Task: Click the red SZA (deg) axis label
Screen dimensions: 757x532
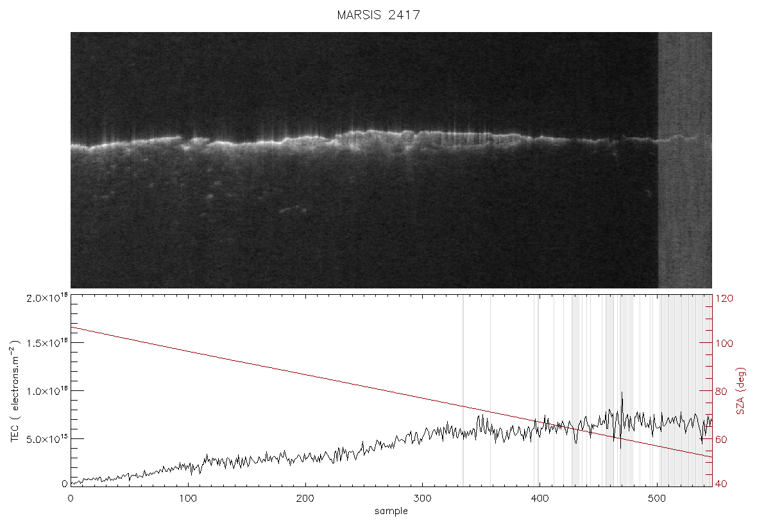Action: point(741,391)
